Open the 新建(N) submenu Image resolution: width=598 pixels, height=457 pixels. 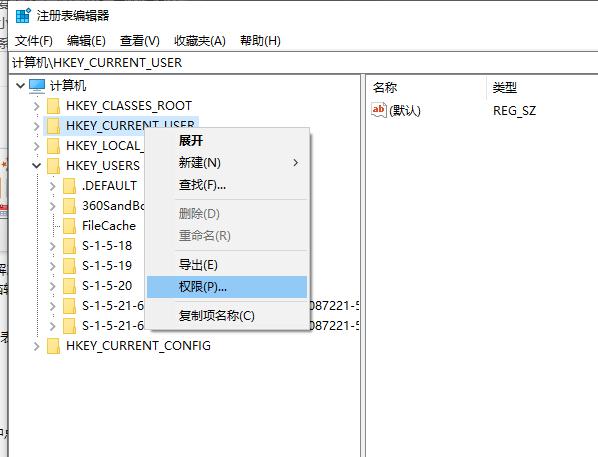[x=227, y=163]
